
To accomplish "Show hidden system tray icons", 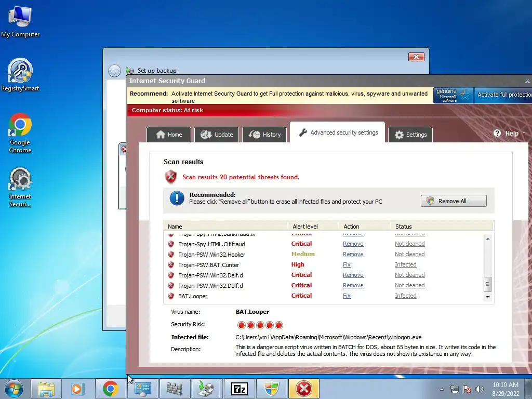I will click(x=442, y=389).
